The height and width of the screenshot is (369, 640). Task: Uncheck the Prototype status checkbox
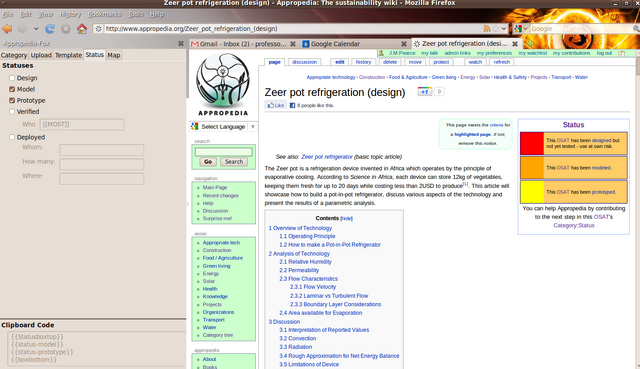[x=12, y=100]
